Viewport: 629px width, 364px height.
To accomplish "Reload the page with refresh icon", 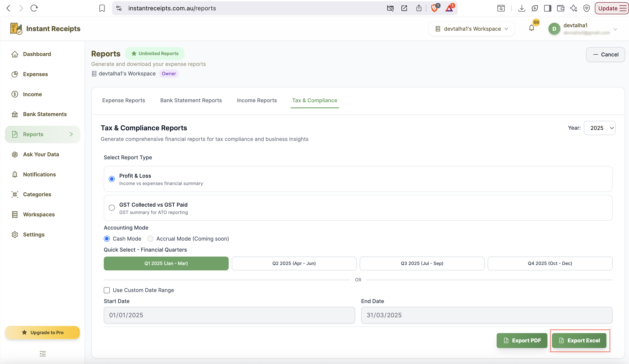I will pos(34,8).
